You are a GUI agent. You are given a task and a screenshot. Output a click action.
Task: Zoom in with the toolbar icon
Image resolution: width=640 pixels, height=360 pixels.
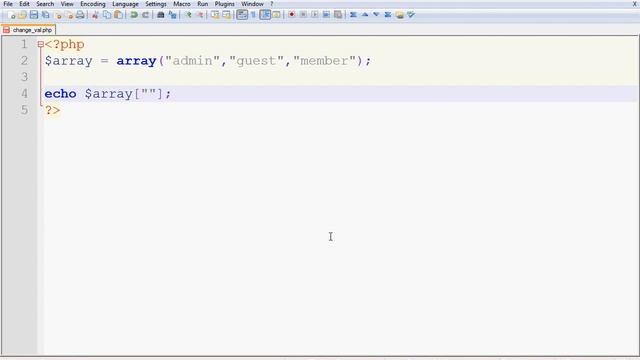188,15
